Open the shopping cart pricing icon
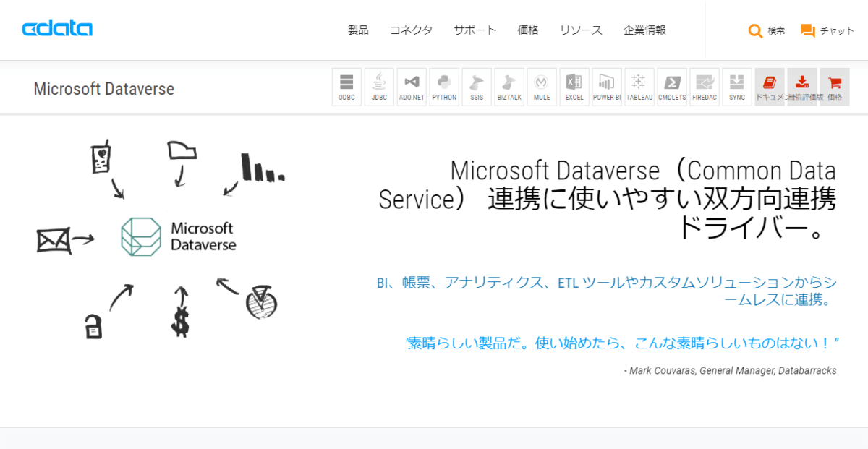This screenshot has width=868, height=449. [835, 87]
